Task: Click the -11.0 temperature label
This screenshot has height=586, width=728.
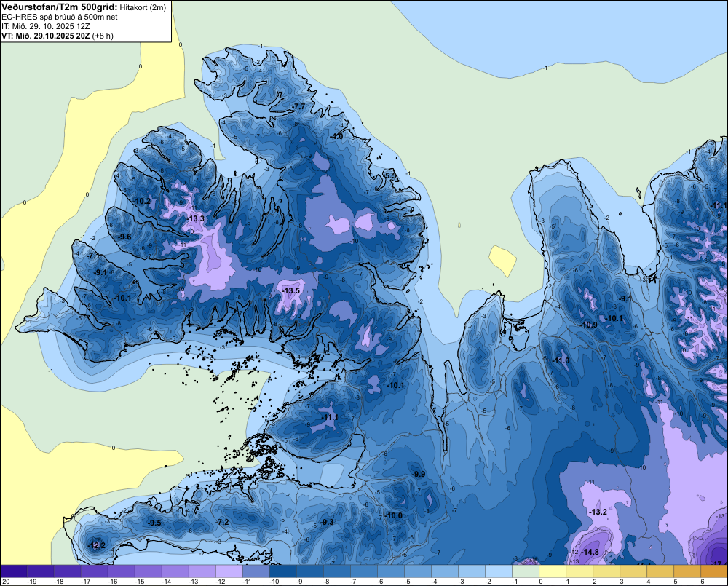Action: click(x=561, y=360)
